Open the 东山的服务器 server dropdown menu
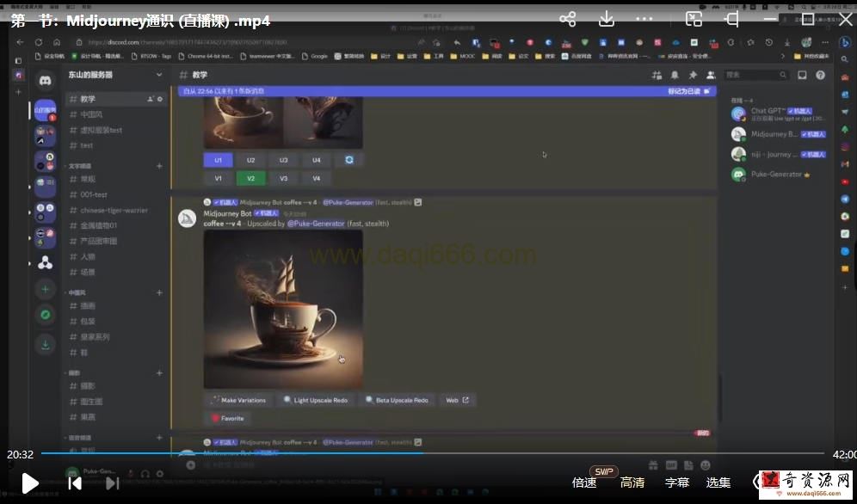The image size is (857, 504). pyautogui.click(x=158, y=75)
